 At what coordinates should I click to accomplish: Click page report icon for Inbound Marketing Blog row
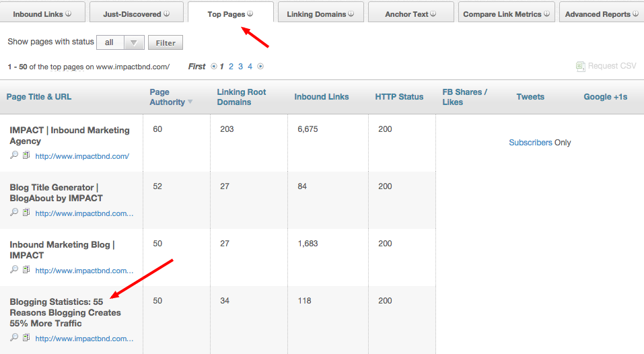26,269
